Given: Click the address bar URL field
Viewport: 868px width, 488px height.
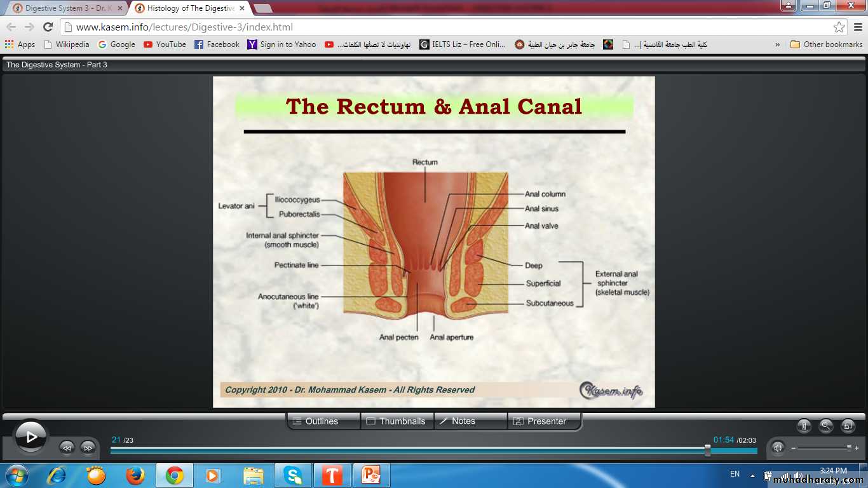Looking at the screenshot, I should 445,27.
